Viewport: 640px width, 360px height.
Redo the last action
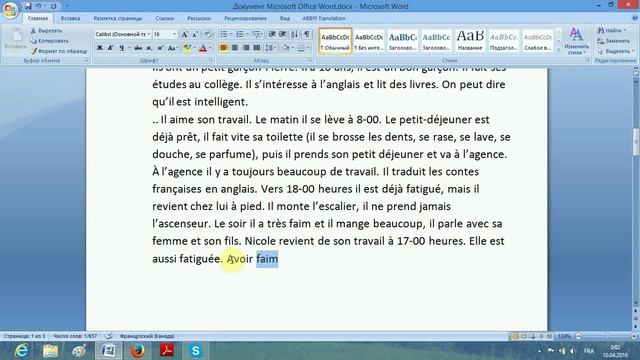53,6
